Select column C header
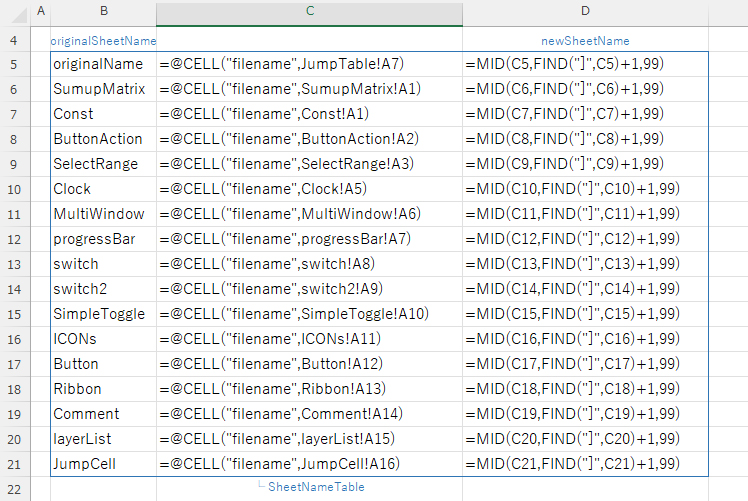This screenshot has height=501, width=748. pos(309,11)
